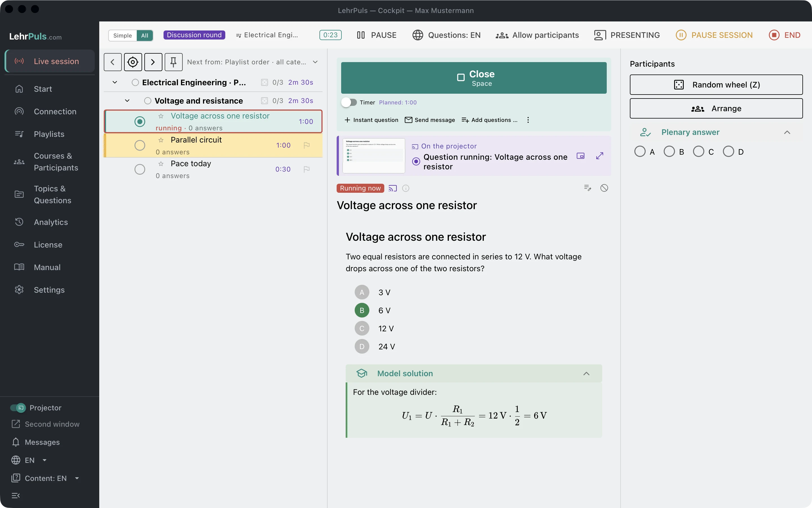Collapse the Model solution panel
The width and height of the screenshot is (812, 508).
pyautogui.click(x=586, y=374)
